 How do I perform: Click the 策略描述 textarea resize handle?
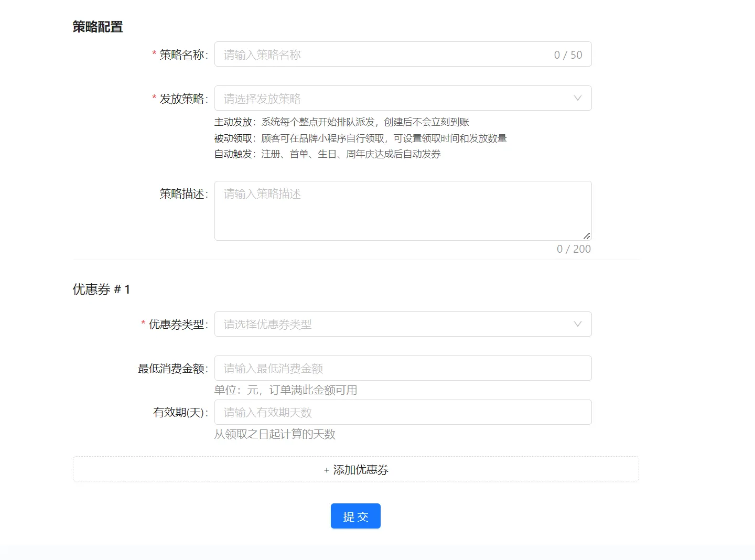(x=587, y=236)
